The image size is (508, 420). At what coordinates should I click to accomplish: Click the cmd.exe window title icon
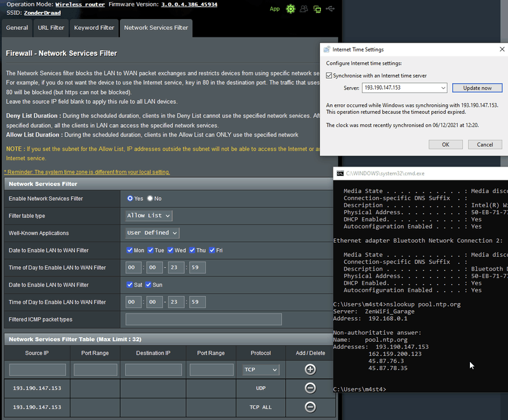point(340,173)
